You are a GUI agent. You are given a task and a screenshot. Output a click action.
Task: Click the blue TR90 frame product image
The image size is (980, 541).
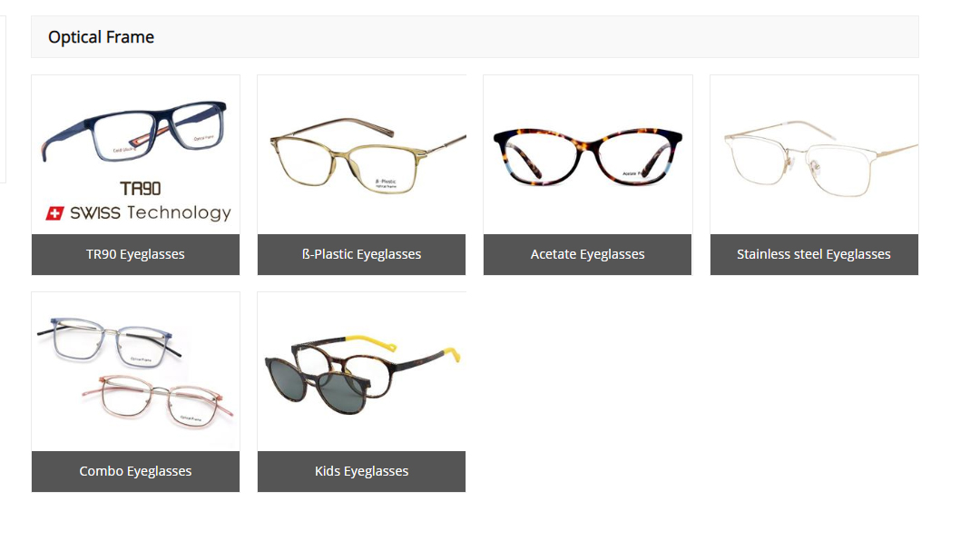tap(133, 132)
